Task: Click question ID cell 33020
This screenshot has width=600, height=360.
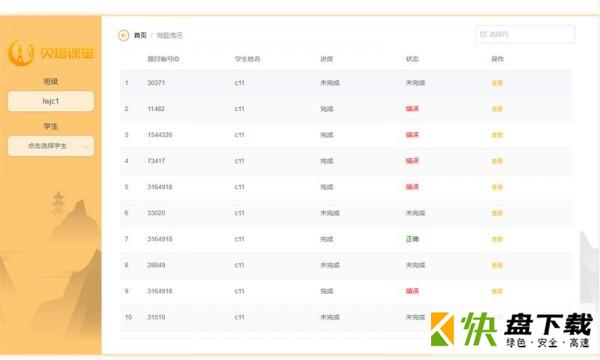Action: pos(156,213)
